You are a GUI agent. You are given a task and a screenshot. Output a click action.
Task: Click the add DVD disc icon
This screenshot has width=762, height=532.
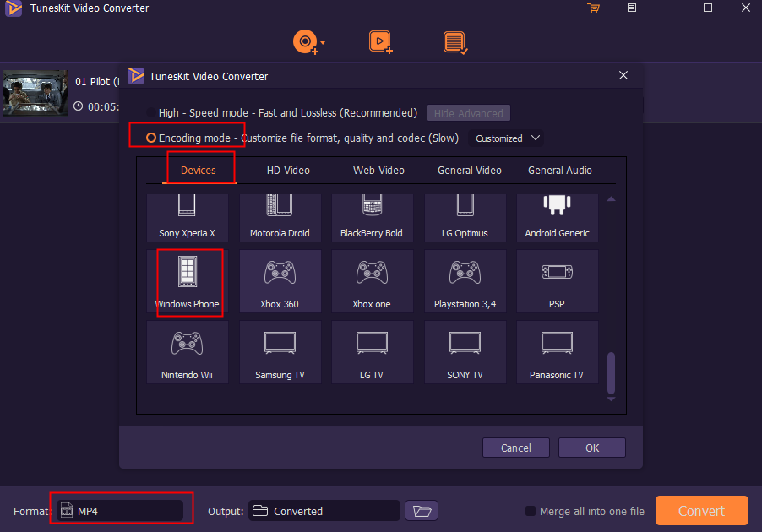pyautogui.click(x=306, y=42)
